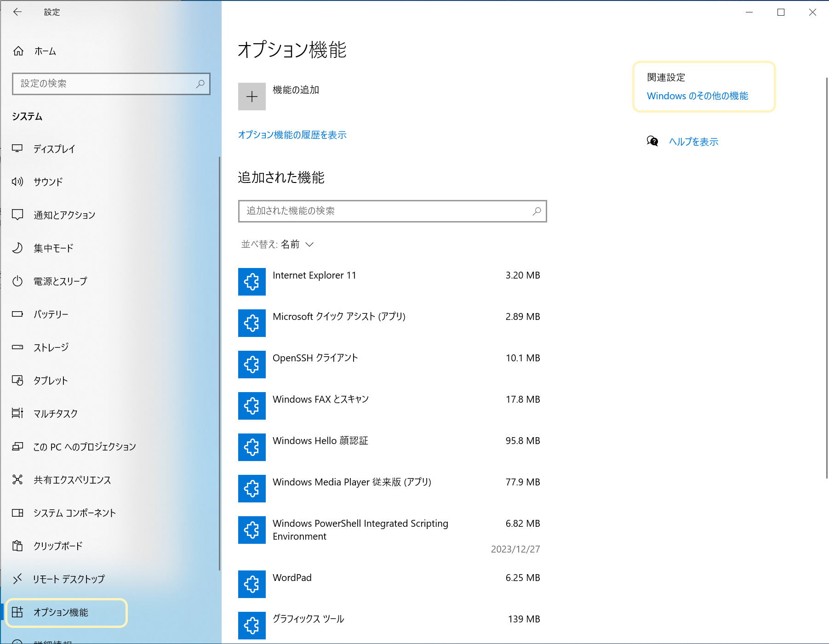The image size is (829, 644).
Task: Select WordPad name text
Action: [292, 578]
